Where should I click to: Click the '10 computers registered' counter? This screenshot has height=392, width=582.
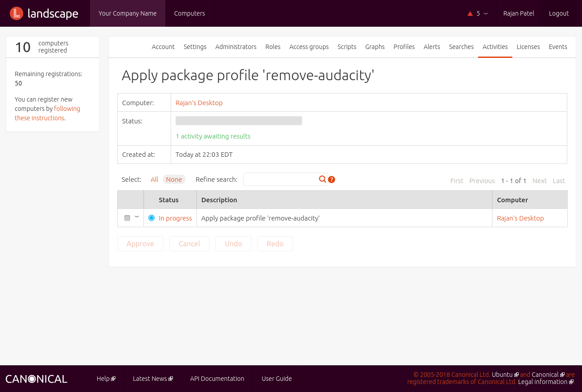coord(53,47)
